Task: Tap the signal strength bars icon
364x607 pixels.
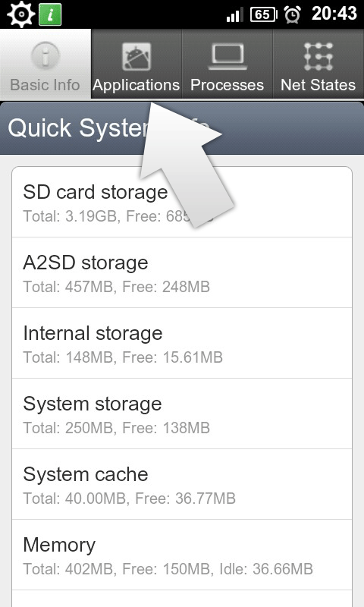Action: 235,15
